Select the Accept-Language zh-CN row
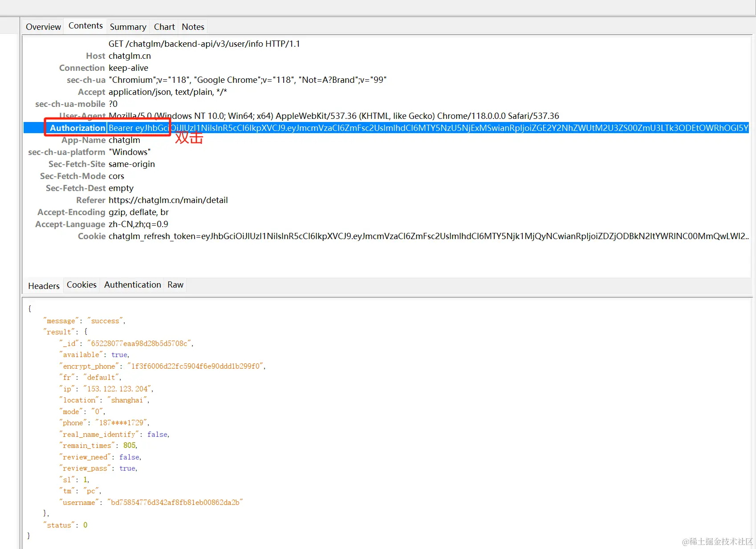This screenshot has width=756, height=549. (386, 224)
